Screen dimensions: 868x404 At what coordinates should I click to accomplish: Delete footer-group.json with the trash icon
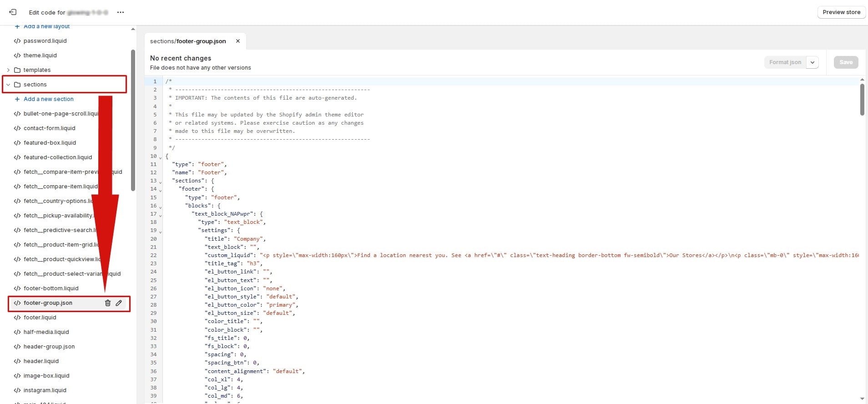[108, 303]
